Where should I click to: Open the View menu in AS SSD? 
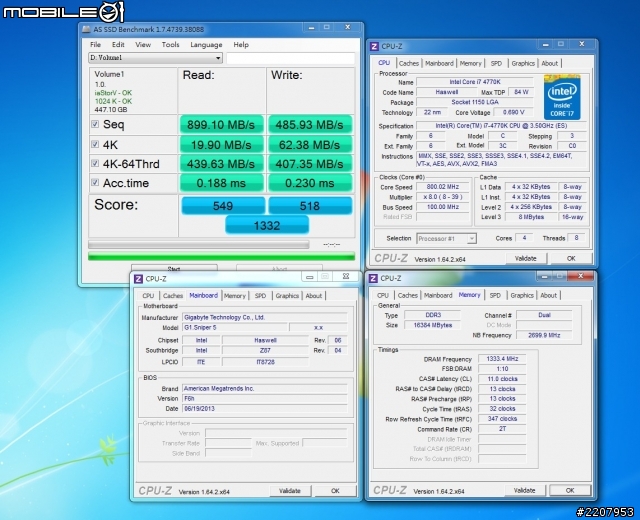143,44
